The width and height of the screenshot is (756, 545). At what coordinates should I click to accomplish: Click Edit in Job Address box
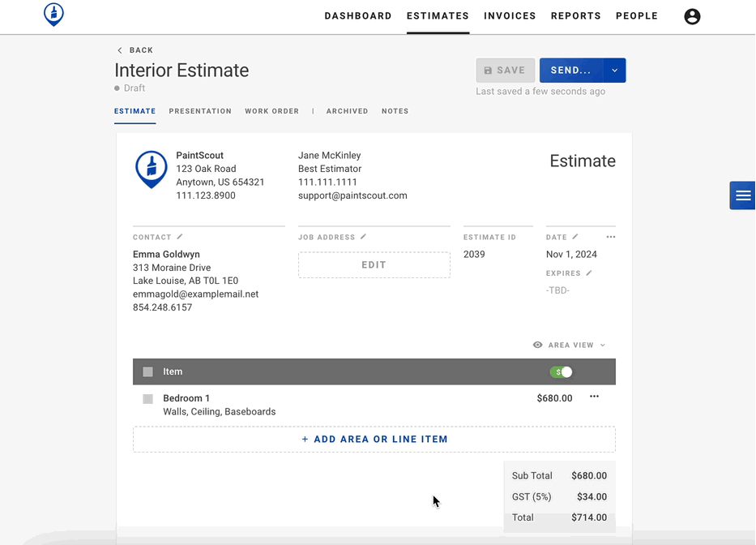click(374, 264)
